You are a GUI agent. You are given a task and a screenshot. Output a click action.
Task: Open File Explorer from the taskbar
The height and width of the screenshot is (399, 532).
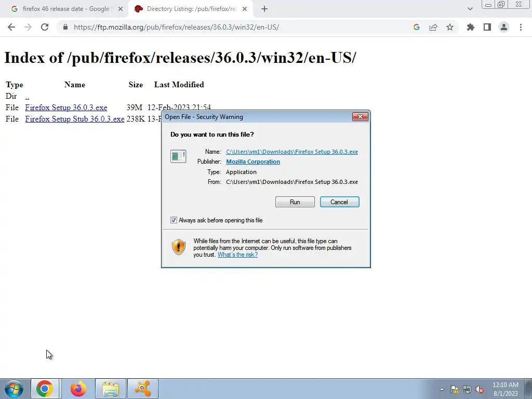pos(111,389)
